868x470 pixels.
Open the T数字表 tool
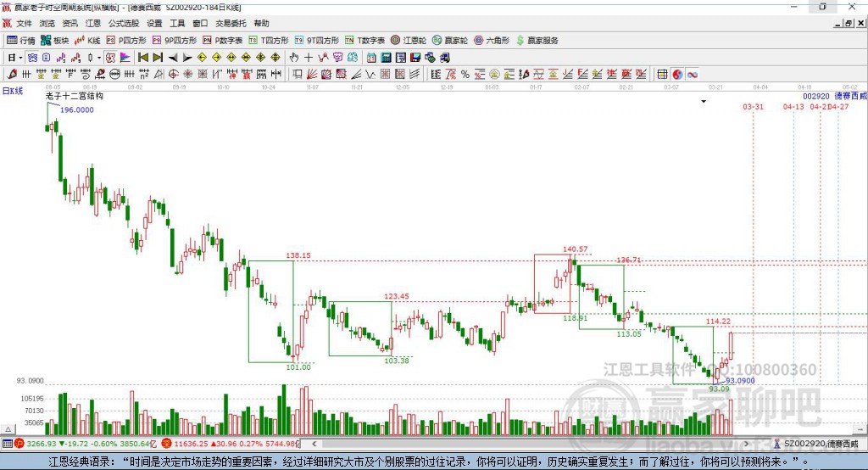(364, 41)
